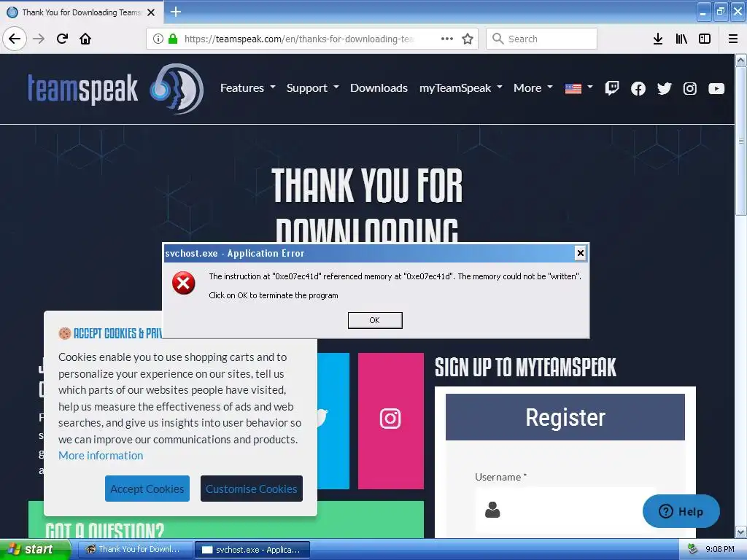The height and width of the screenshot is (560, 747).
Task: Click the address bar URL
Action: click(299, 39)
